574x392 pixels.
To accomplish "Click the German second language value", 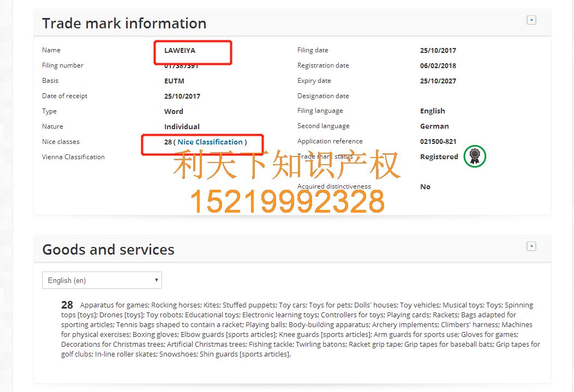I will (x=434, y=126).
